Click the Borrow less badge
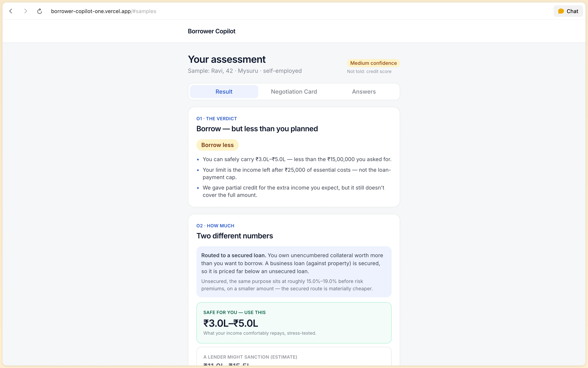The height and width of the screenshot is (368, 588). [x=217, y=145]
